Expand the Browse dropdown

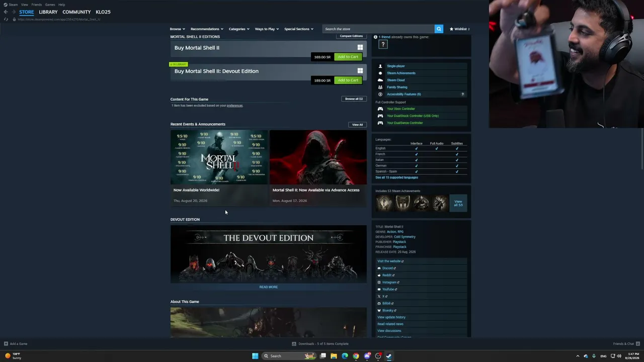pos(177,29)
